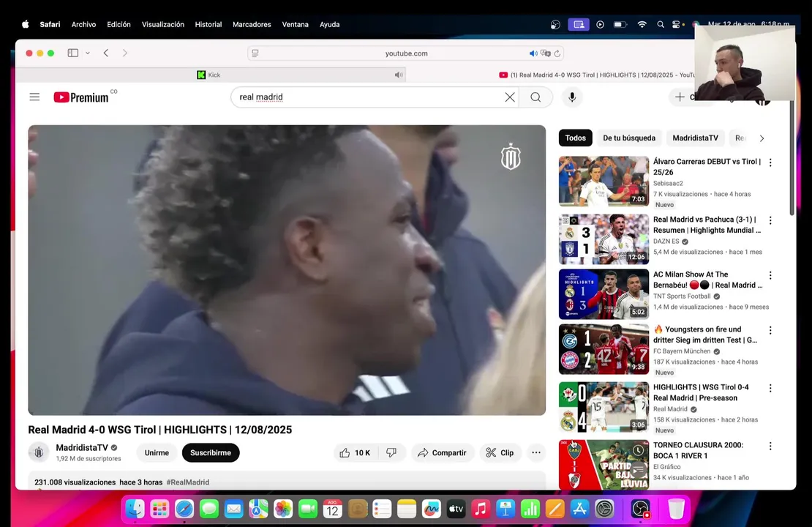Clear the search text with X
The height and width of the screenshot is (527, 812).
(510, 97)
